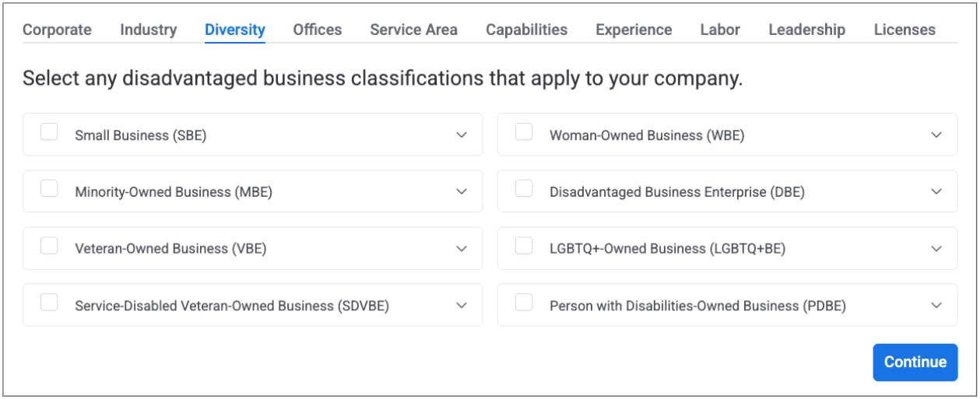This screenshot has width=980, height=399.
Task: Tick the Woman-Owned Business (WBE) checkbox
Action: pos(524,132)
